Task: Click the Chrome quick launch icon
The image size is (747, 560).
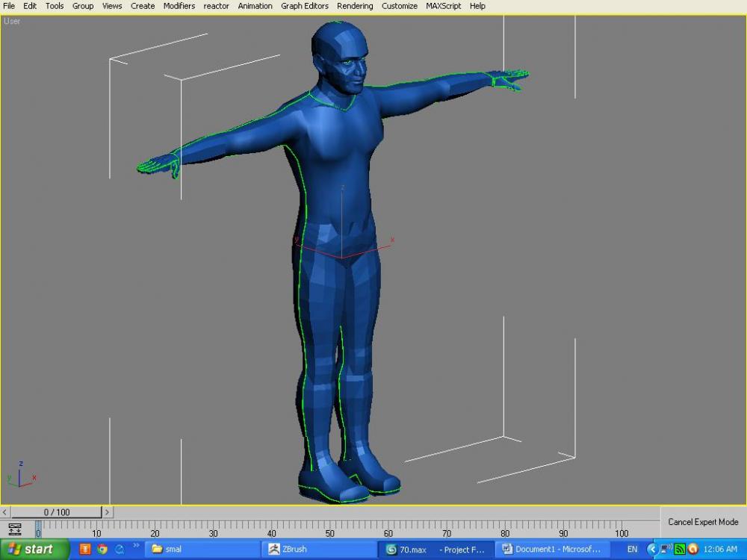Action: (102, 549)
